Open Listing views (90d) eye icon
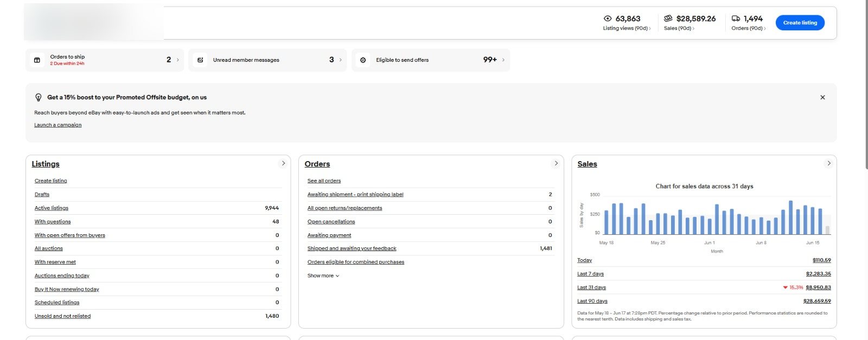 pyautogui.click(x=608, y=18)
